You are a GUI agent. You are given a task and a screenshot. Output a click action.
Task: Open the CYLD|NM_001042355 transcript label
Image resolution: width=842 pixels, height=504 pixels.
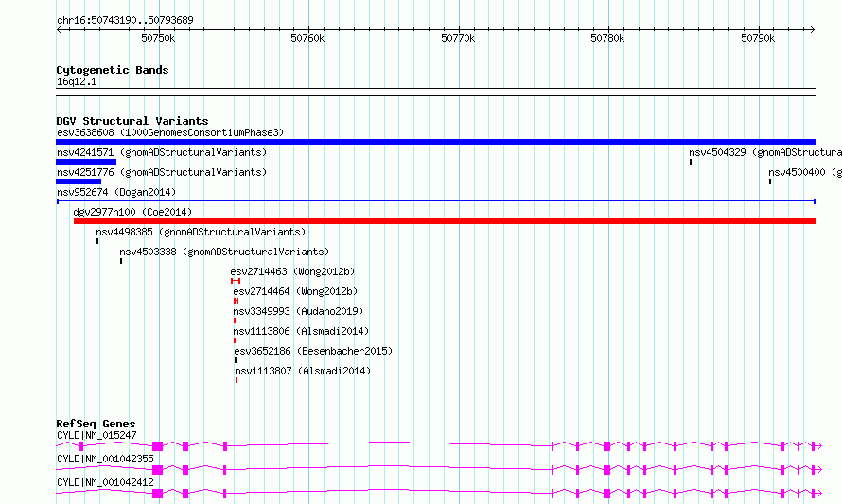(x=105, y=459)
